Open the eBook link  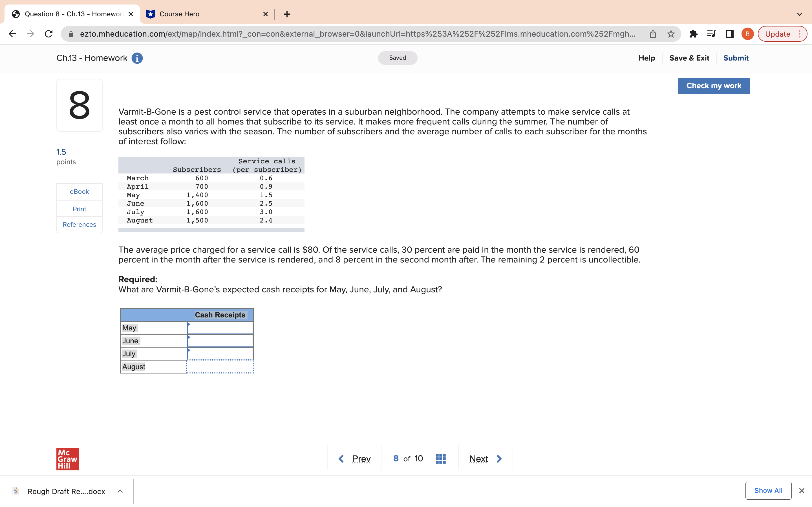point(79,192)
